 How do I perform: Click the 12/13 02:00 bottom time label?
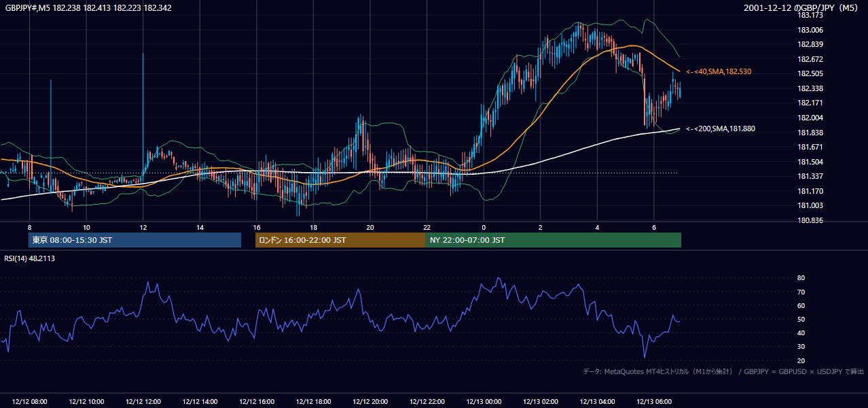tap(541, 402)
